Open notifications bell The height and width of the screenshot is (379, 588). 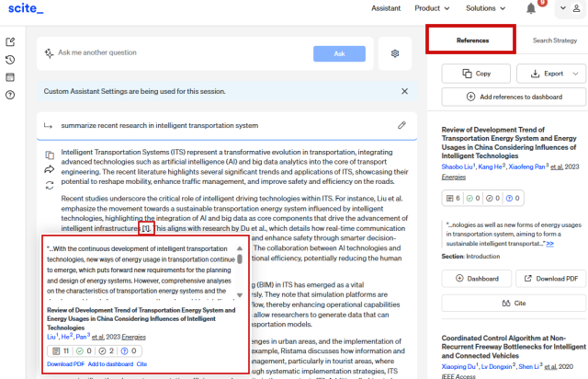tap(531, 8)
